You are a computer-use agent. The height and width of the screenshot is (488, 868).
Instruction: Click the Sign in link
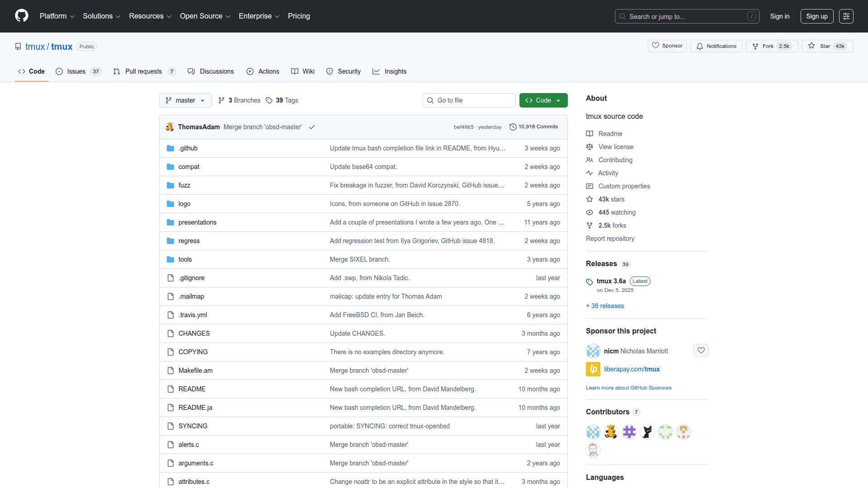tap(780, 16)
